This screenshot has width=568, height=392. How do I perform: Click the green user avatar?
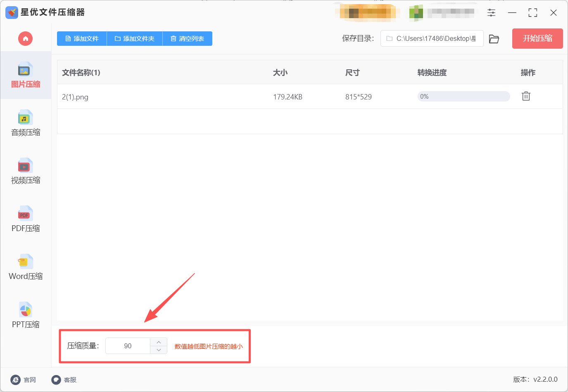point(416,13)
